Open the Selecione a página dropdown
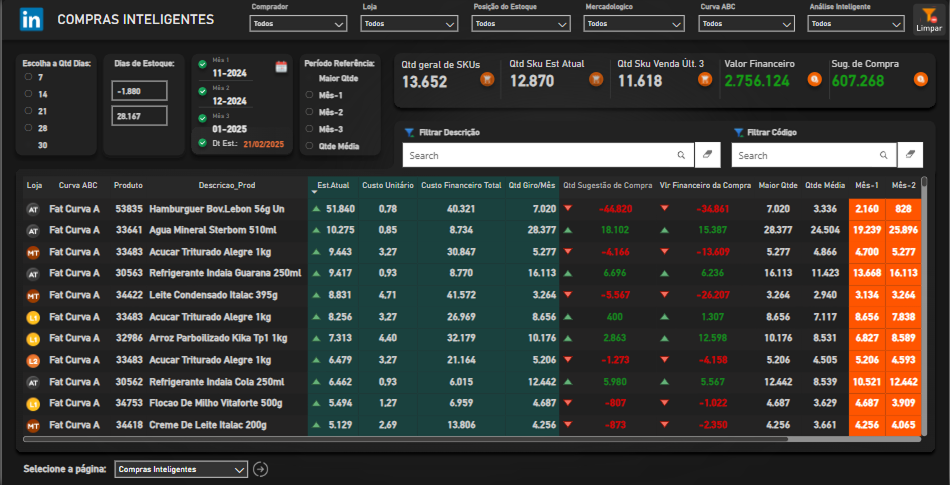950x485 pixels. click(x=180, y=469)
